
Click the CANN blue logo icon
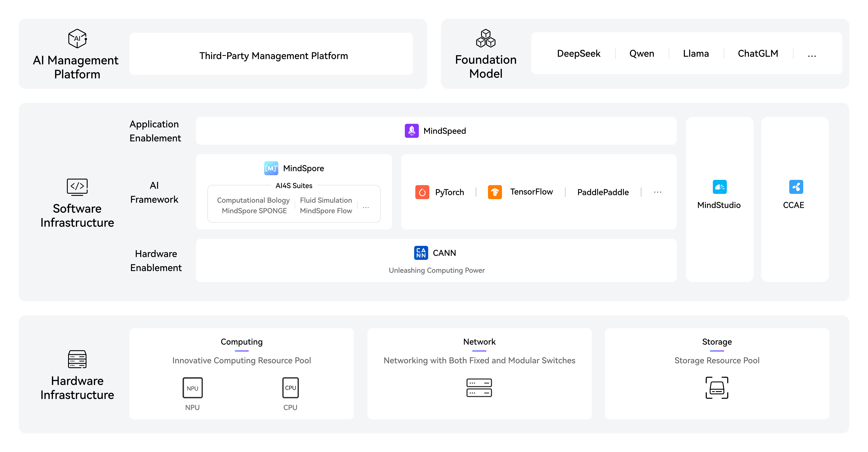pos(421,253)
